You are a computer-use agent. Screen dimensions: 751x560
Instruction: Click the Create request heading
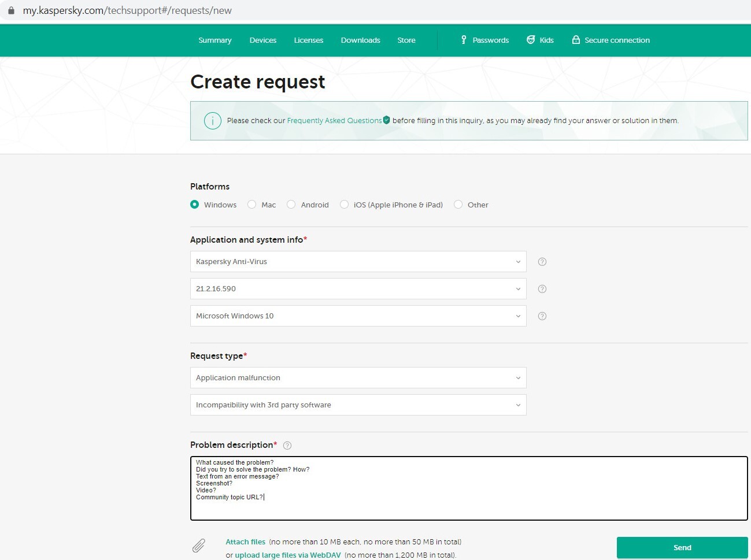pyautogui.click(x=258, y=82)
